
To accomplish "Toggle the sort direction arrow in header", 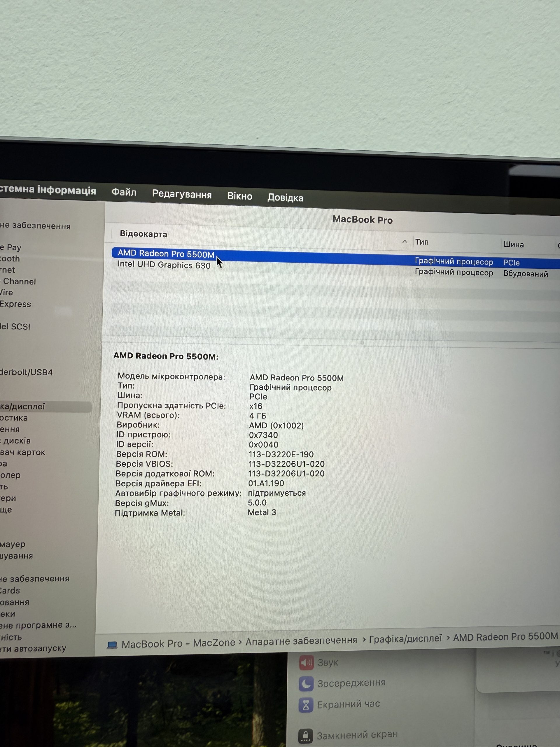I will [405, 241].
